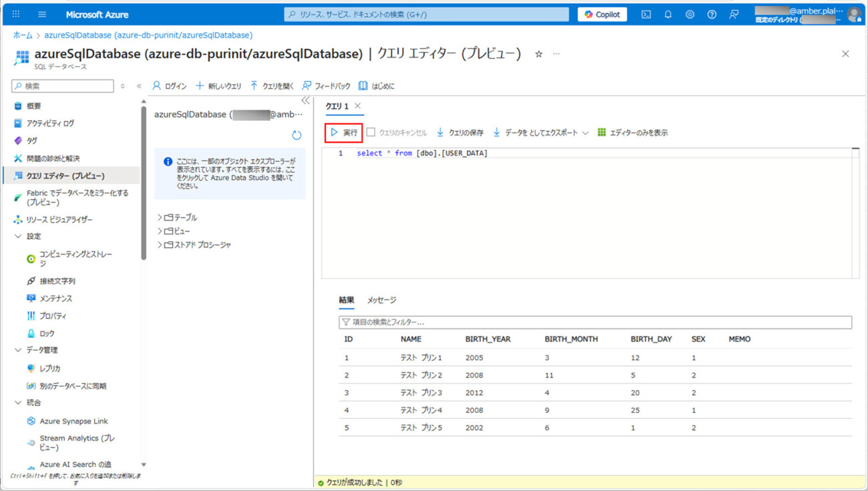This screenshot has width=868, height=491.
Task: Open portal settings gear
Action: (x=690, y=14)
